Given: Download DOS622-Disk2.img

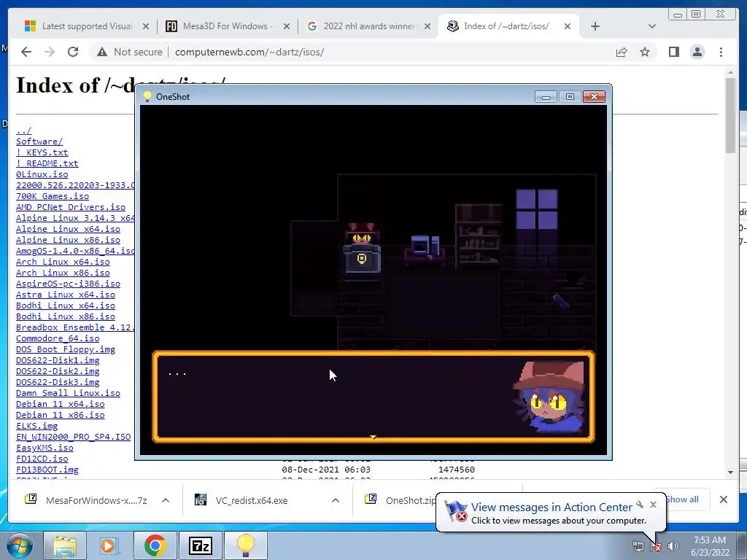Looking at the screenshot, I should click(58, 371).
